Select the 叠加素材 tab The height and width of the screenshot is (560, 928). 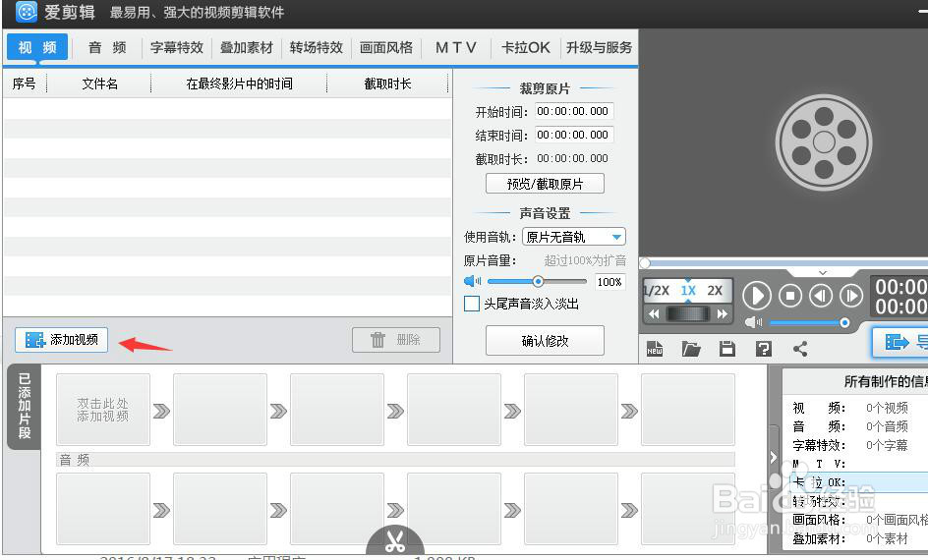click(247, 47)
